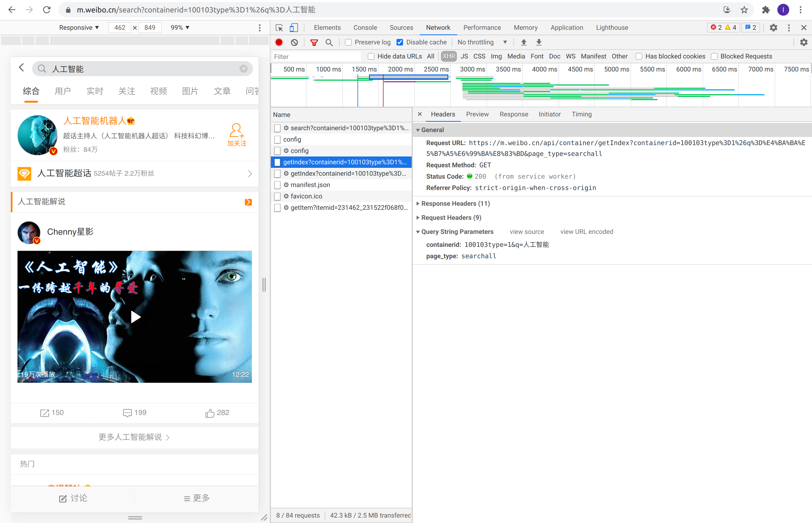Click the view URL encoded link
The height and width of the screenshot is (523, 812).
coord(586,232)
